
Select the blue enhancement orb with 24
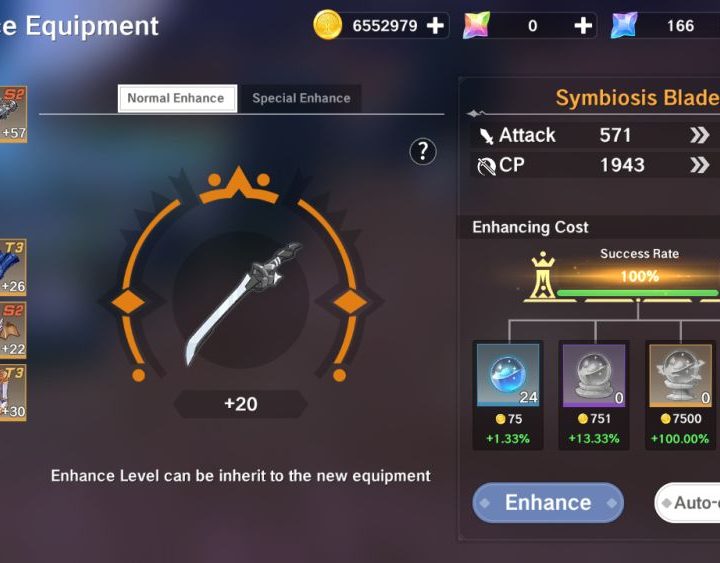(508, 375)
